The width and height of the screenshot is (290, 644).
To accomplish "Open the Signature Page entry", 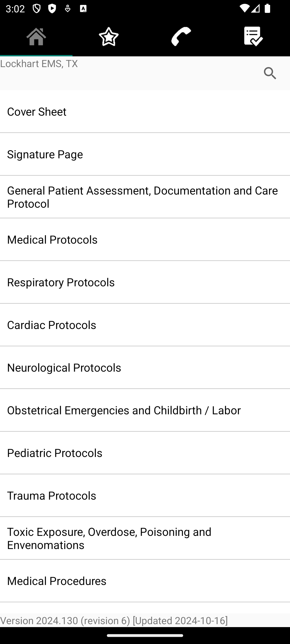I will coord(145,154).
